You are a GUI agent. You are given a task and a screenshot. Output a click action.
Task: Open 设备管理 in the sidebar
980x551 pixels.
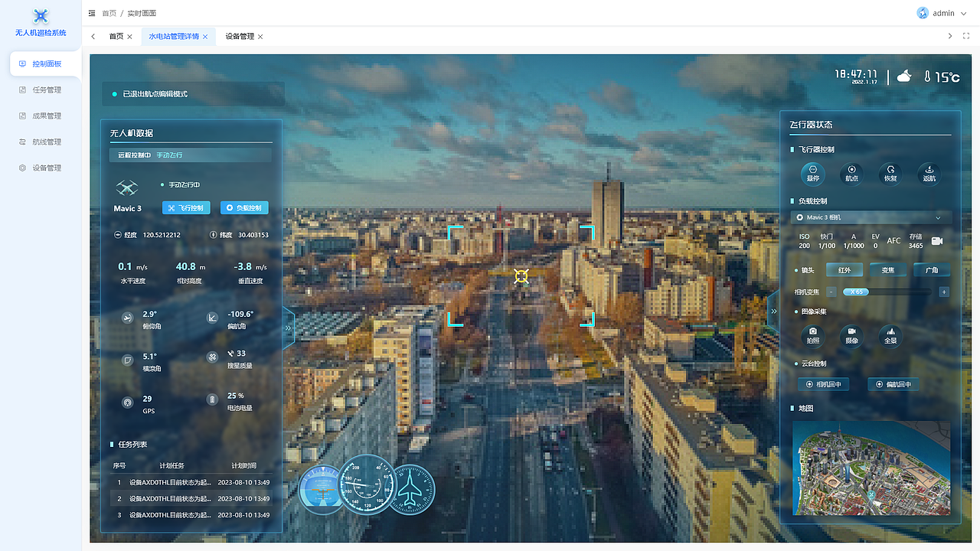(x=41, y=168)
